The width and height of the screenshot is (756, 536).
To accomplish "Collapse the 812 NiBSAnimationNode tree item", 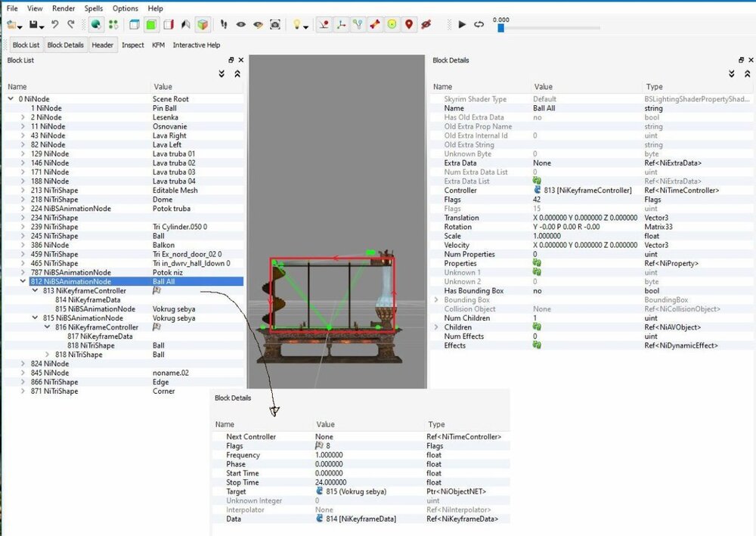I will click(23, 281).
